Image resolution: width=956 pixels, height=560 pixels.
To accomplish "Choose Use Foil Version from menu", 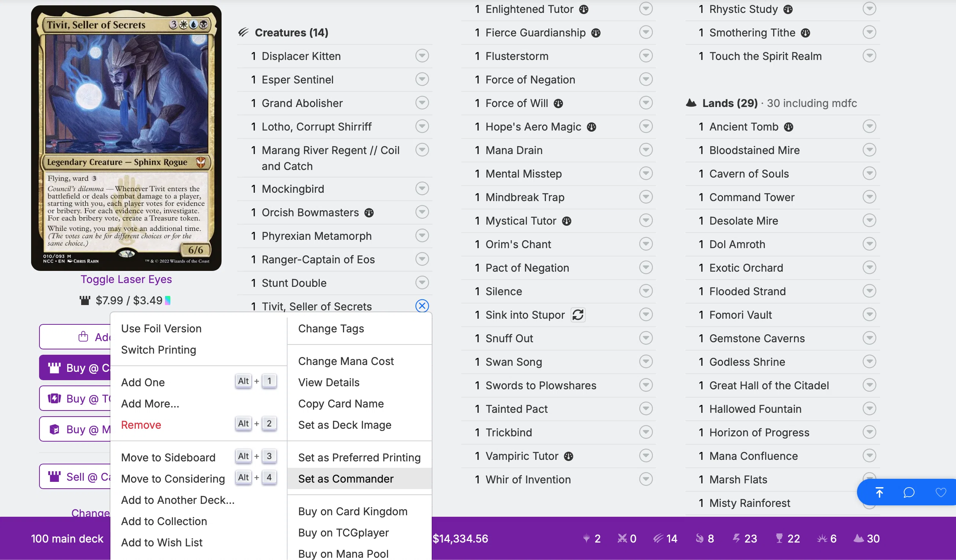I will pos(199,329).
